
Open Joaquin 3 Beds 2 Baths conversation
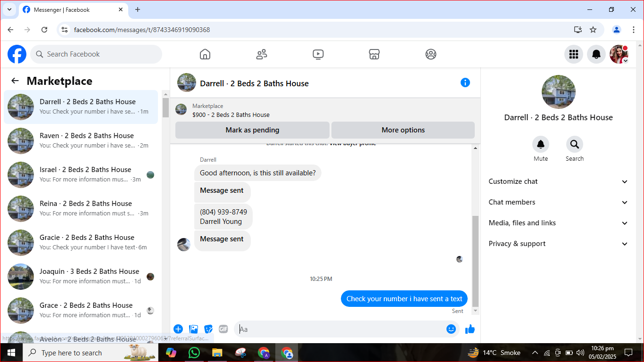81,277
